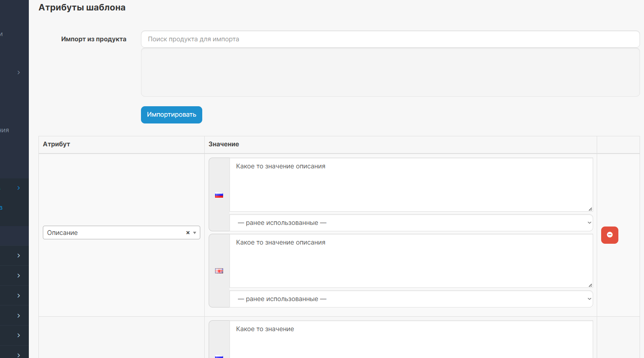Click the Значение column header
Screen dimensions: 644x358
[x=224, y=144]
